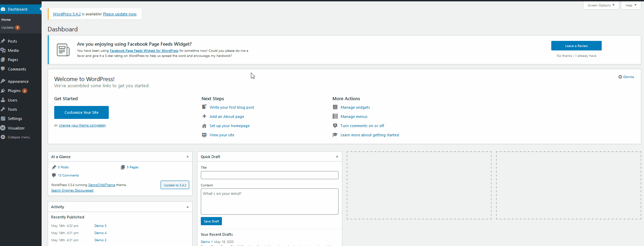Click the Turn comments on or off link
The image size is (644, 246).
point(362,126)
